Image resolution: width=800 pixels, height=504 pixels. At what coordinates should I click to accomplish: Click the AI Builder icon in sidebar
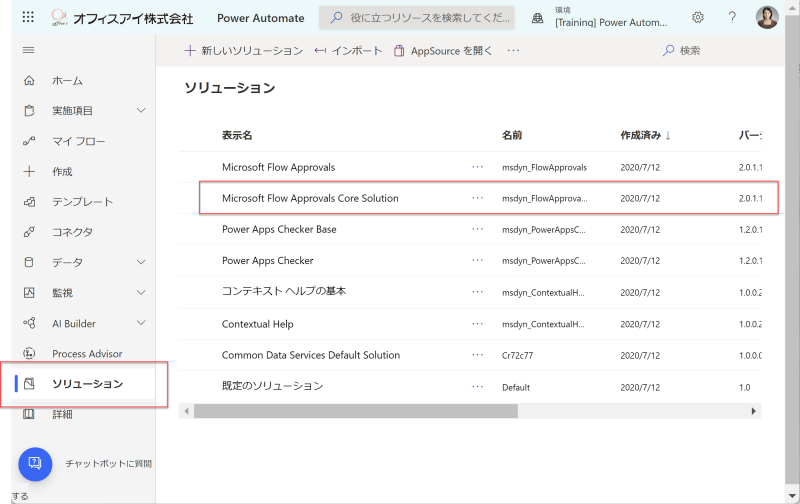coord(29,323)
